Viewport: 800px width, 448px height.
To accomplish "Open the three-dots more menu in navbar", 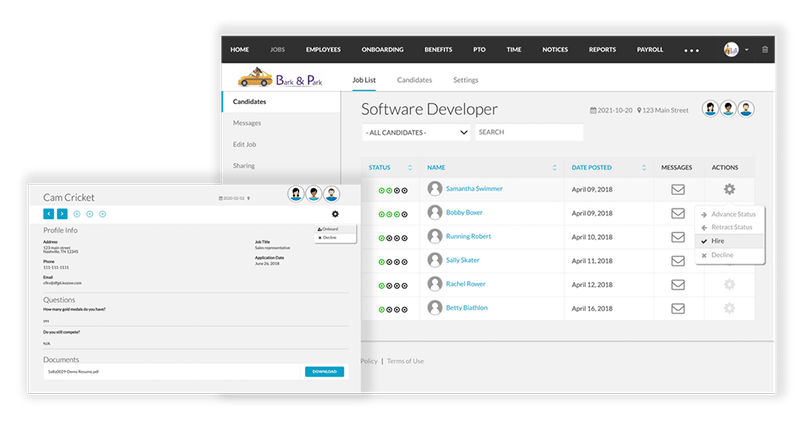I will click(x=693, y=49).
